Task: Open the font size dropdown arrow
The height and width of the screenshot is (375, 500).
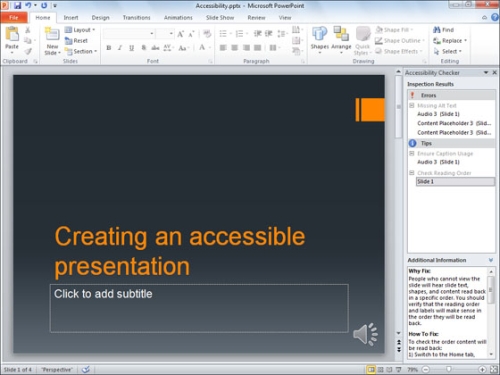Action: (171, 34)
